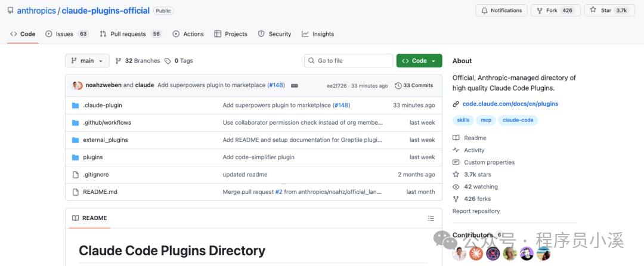The width and height of the screenshot is (644, 266).
Task: Open the Issues tab
Action: pyautogui.click(x=67, y=34)
